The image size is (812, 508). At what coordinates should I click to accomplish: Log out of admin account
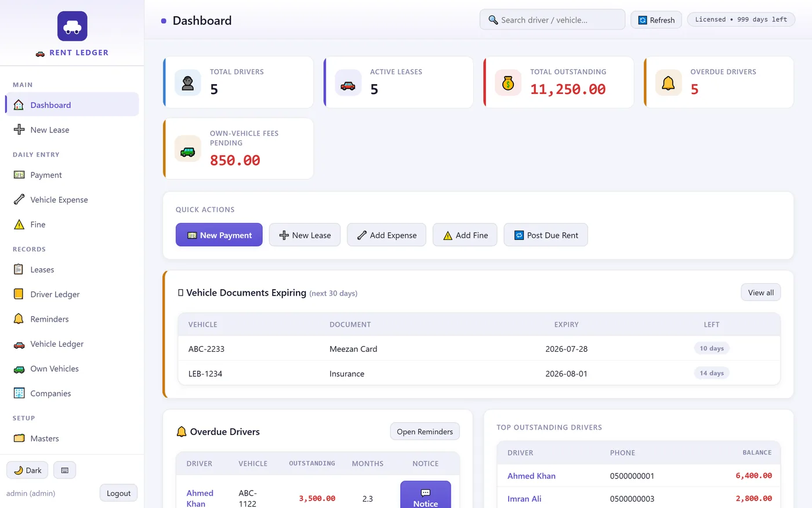click(118, 493)
